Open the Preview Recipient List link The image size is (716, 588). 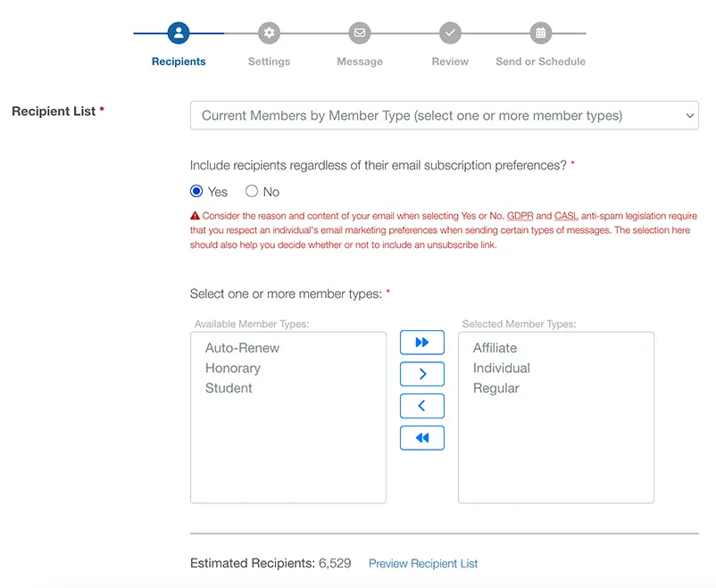coord(422,563)
